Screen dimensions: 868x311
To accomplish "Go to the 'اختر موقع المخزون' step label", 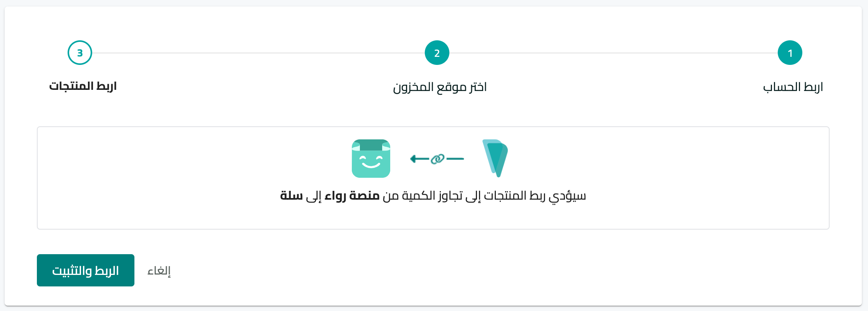I will tap(440, 87).
